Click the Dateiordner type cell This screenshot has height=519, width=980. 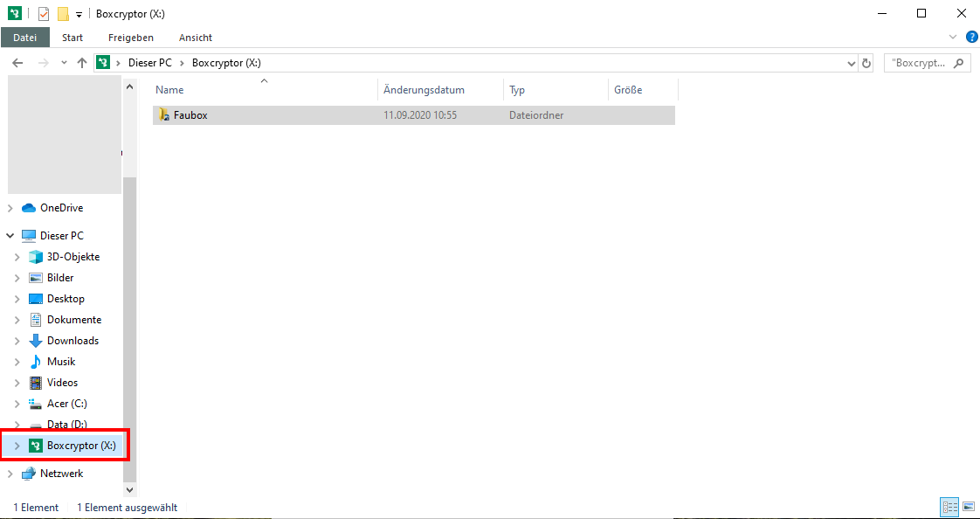536,115
